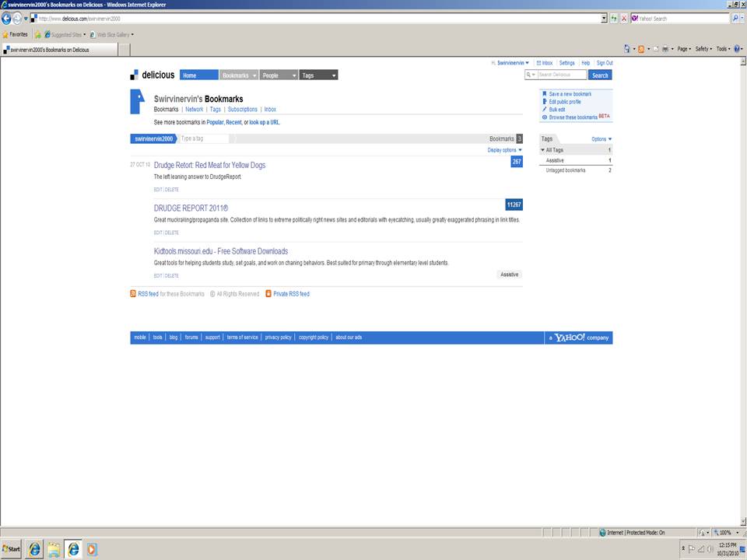Click Edit public profile link
This screenshot has width=747, height=560.
(565, 102)
